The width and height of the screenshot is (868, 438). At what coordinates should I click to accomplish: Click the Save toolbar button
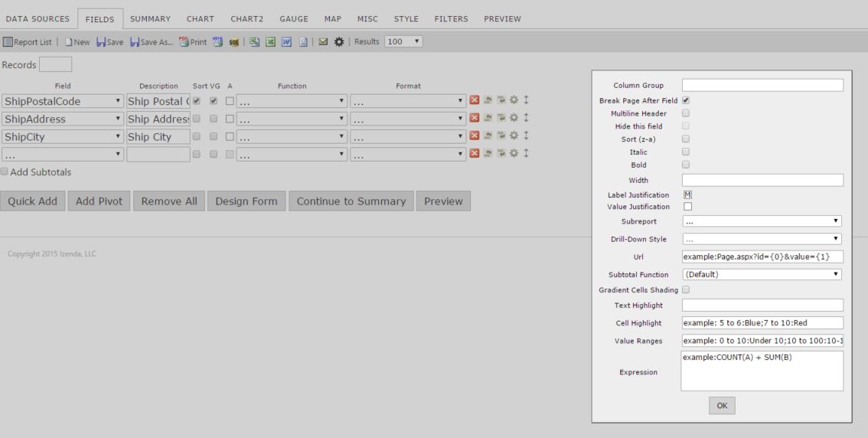coord(109,42)
